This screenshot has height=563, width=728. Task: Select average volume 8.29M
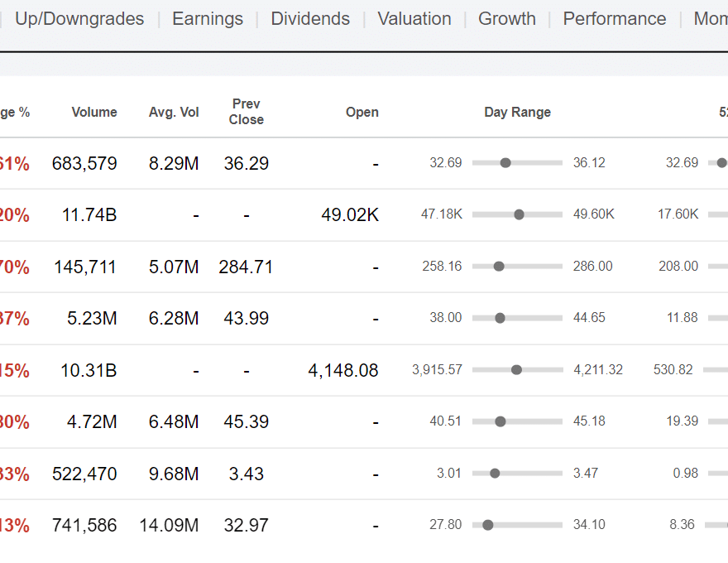tap(174, 163)
